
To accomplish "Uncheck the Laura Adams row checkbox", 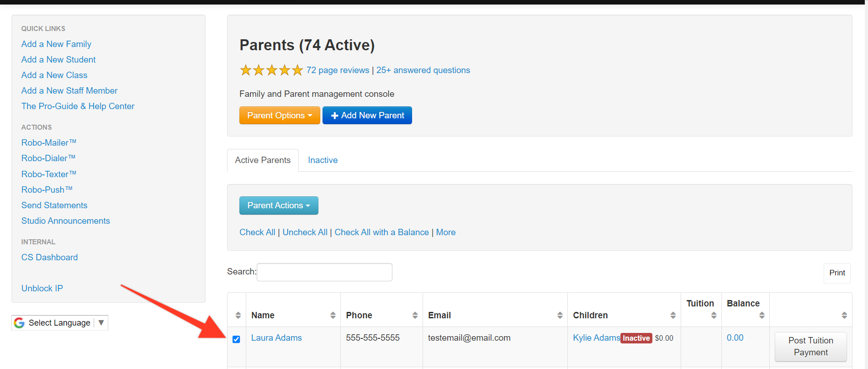I will (236, 339).
